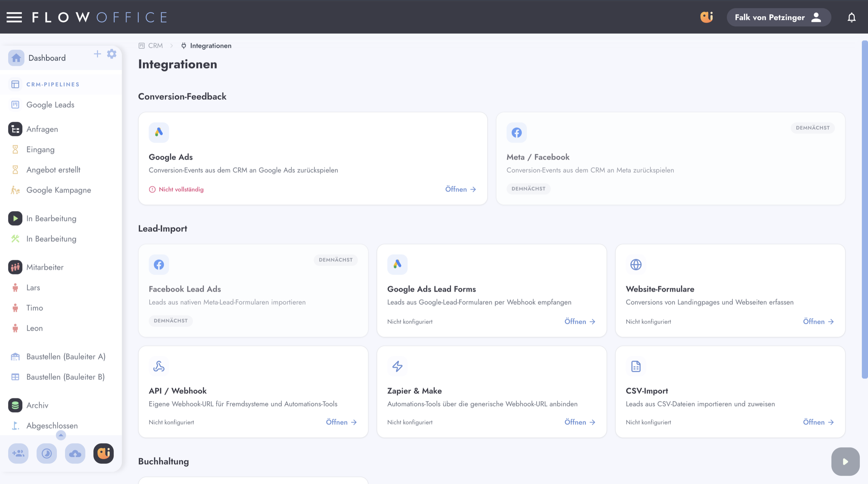
Task: Click the API / Webhook icon
Action: click(x=159, y=366)
